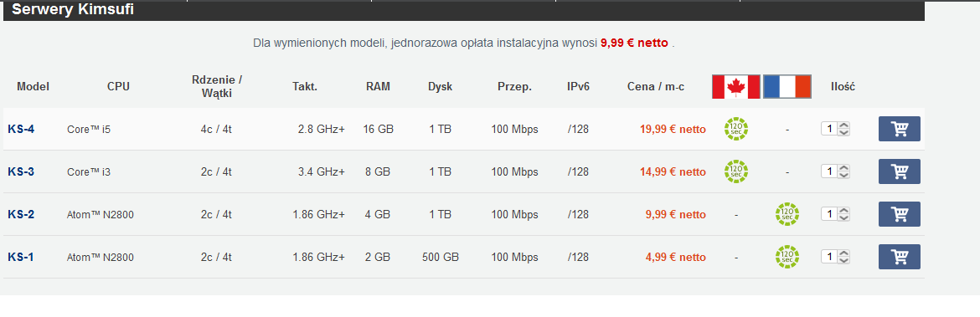
Task: Click the Canada flag icon
Action: [736, 87]
